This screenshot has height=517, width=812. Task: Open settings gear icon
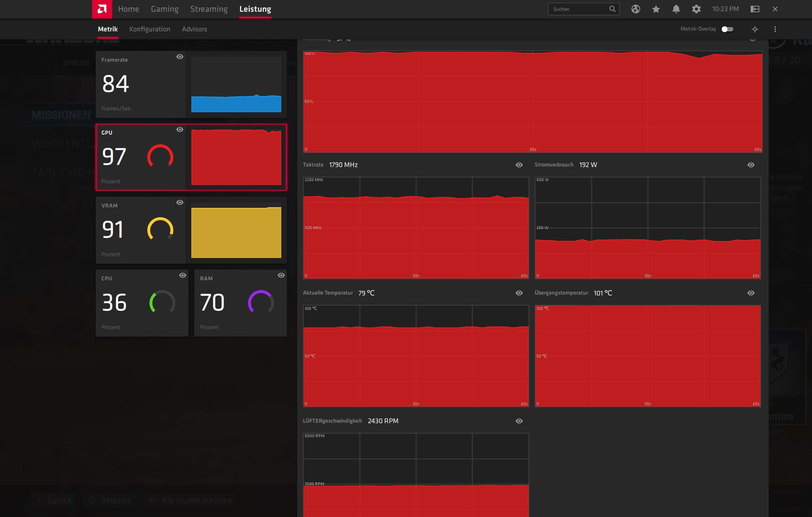coord(696,9)
